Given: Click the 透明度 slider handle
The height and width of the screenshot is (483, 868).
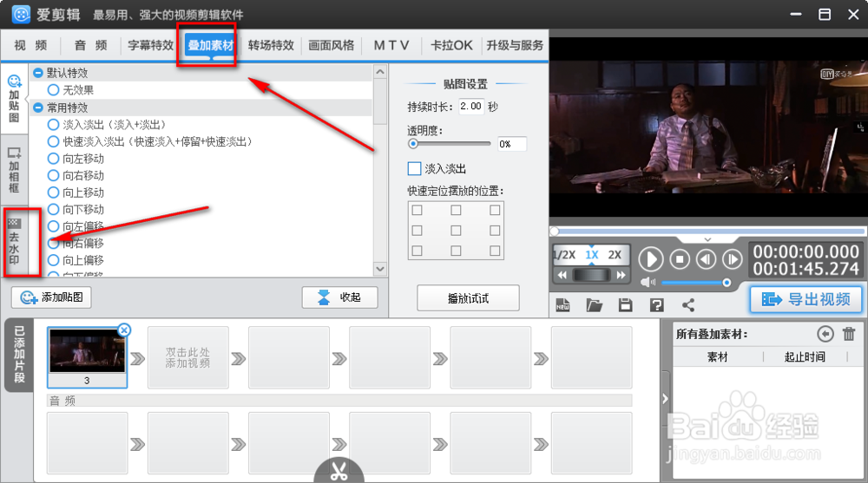Looking at the screenshot, I should (x=413, y=144).
